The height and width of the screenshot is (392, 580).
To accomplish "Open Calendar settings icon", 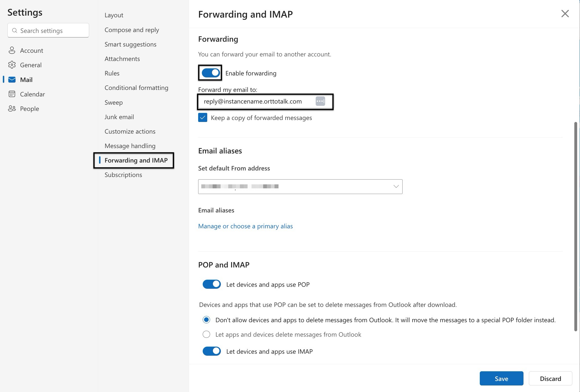I will point(12,94).
